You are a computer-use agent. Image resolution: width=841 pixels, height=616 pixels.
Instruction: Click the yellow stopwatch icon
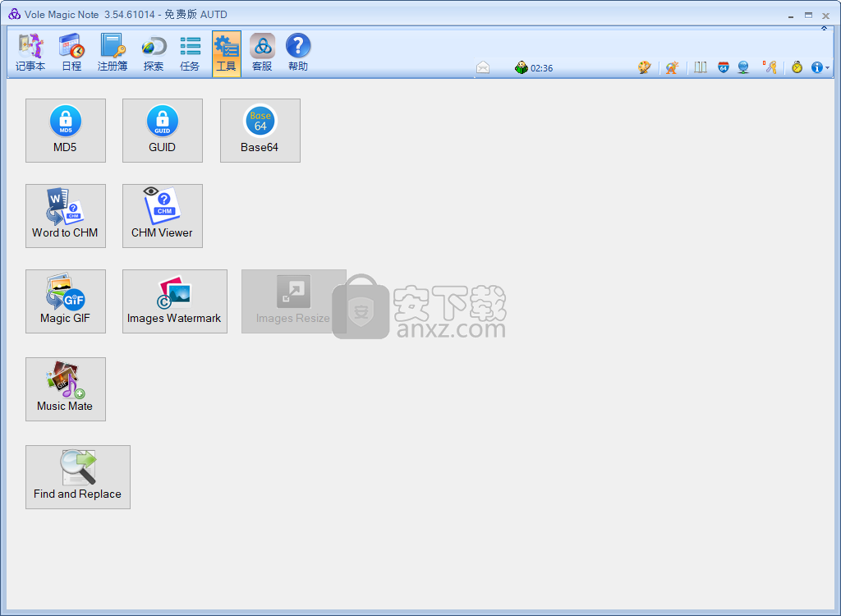[797, 67]
